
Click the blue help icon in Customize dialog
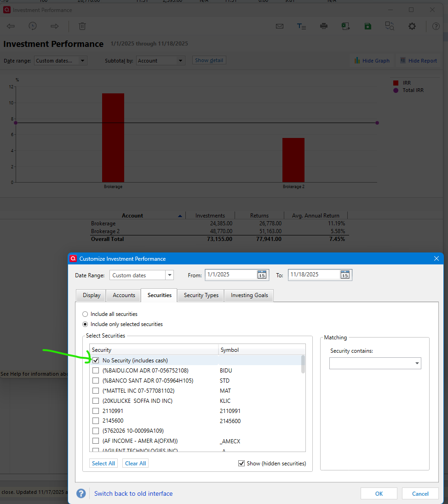tap(81, 493)
